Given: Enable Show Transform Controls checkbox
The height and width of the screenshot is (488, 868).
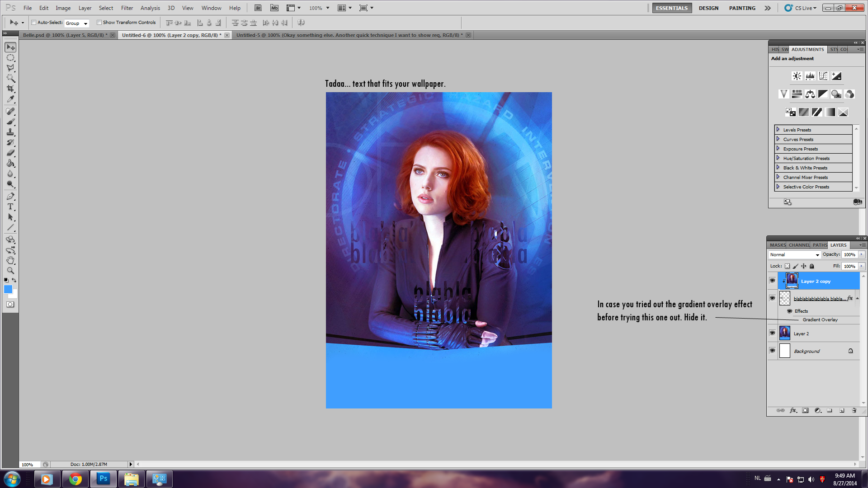Looking at the screenshot, I should (x=99, y=22).
